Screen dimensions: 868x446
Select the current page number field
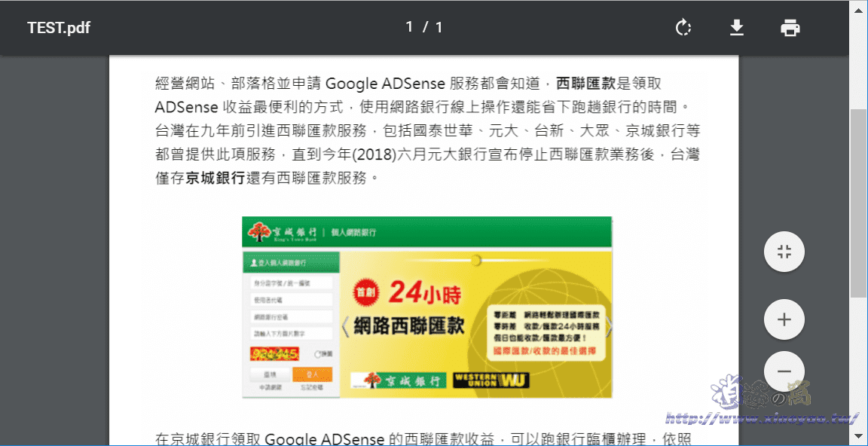pos(409,27)
